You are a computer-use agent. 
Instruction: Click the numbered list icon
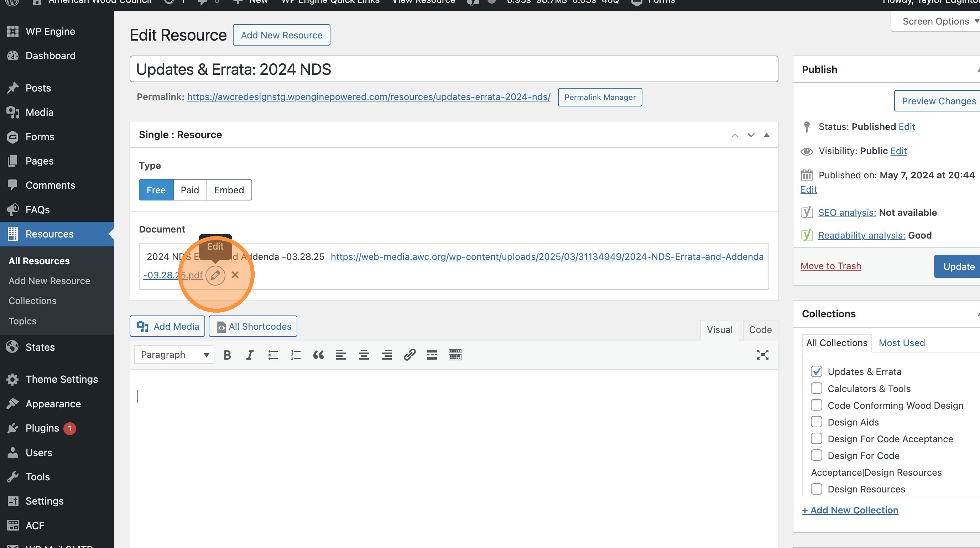[x=296, y=355]
